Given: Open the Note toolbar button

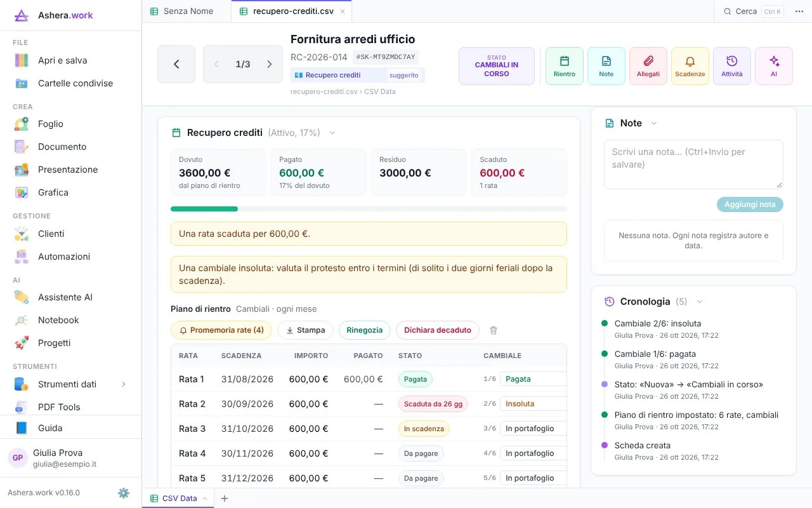Looking at the screenshot, I should tap(606, 66).
